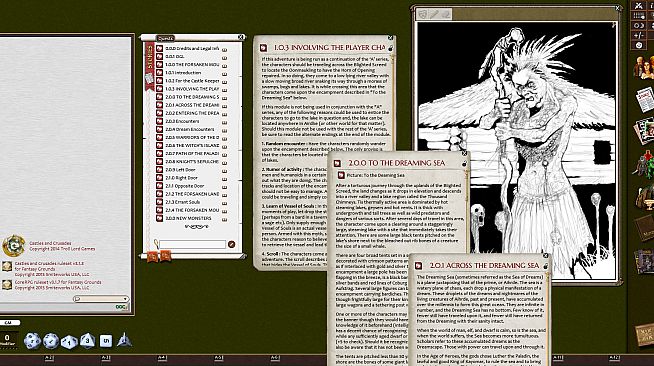Open the party sheet list icon
The image size is (654, 366).
[x=639, y=15]
